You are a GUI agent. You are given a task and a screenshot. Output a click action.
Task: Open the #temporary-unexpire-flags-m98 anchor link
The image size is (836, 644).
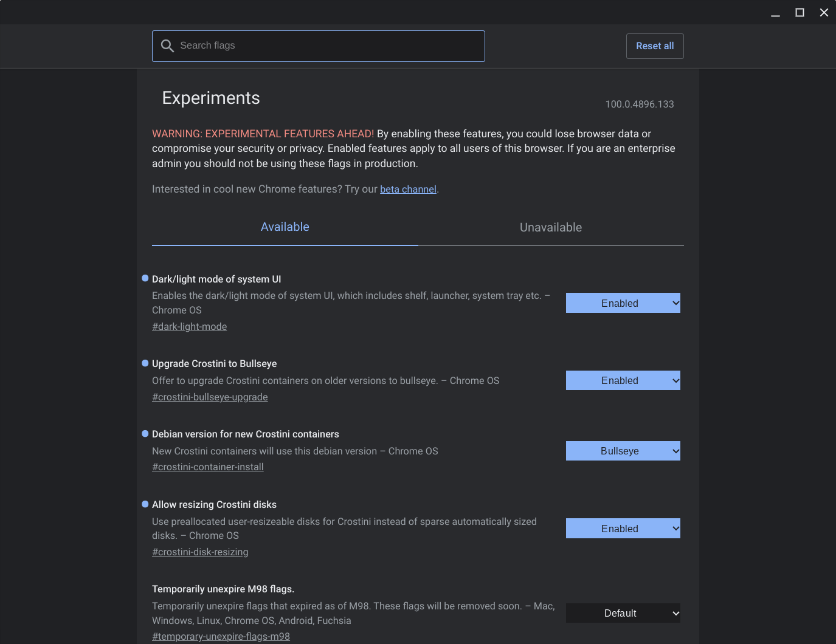[x=221, y=636]
